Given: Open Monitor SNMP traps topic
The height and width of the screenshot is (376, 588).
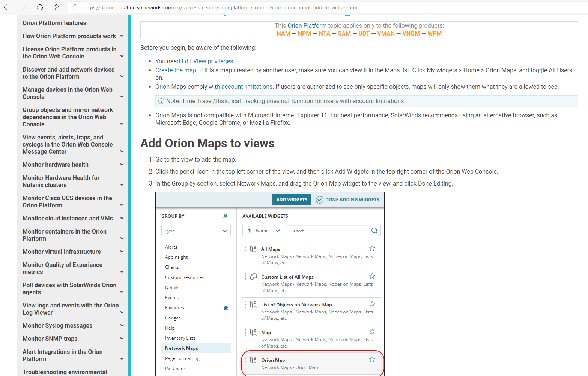Looking at the screenshot, I should tap(50, 339).
